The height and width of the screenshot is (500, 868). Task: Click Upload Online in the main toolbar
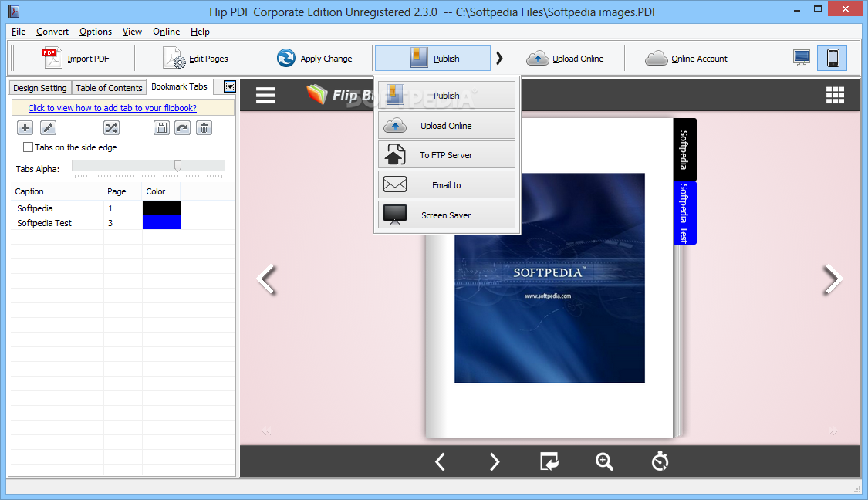coord(565,58)
